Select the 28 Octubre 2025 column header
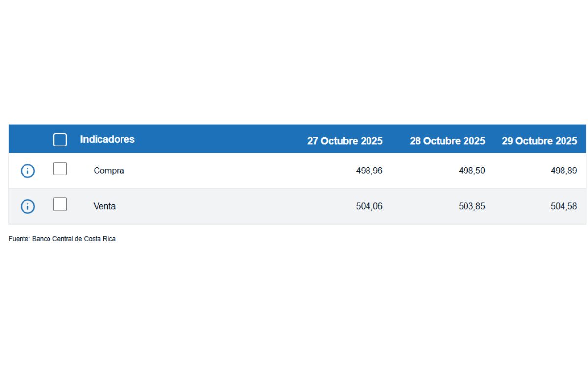 pyautogui.click(x=447, y=141)
